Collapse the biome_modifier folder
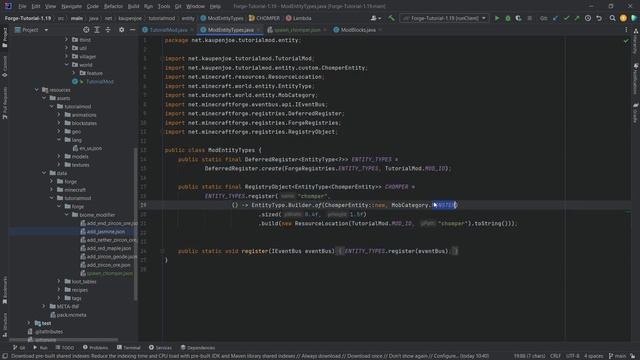 (67, 215)
